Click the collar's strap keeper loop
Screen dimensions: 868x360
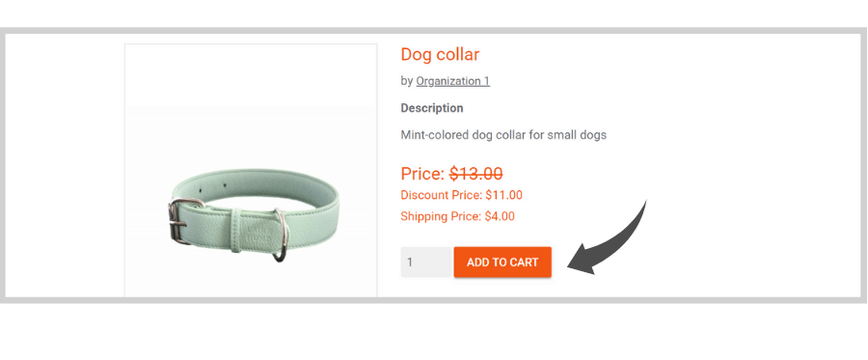click(237, 231)
